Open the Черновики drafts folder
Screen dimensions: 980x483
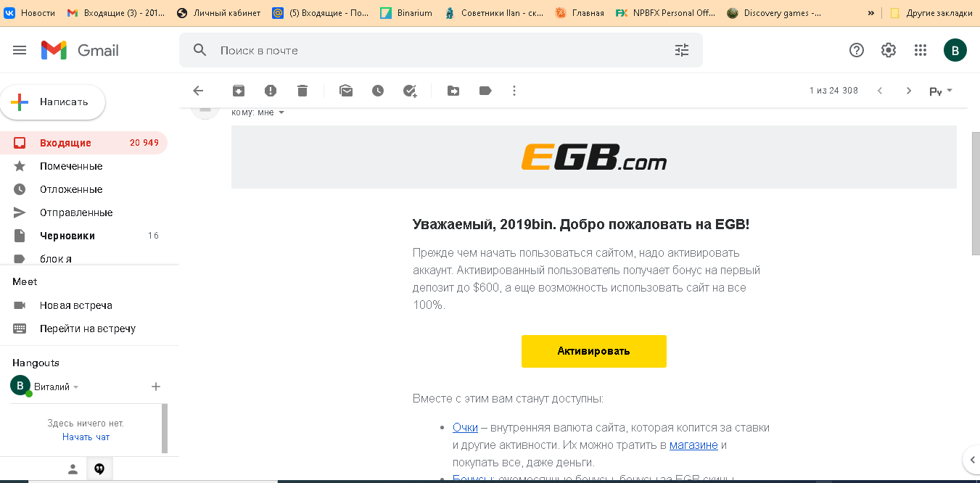coord(83,236)
